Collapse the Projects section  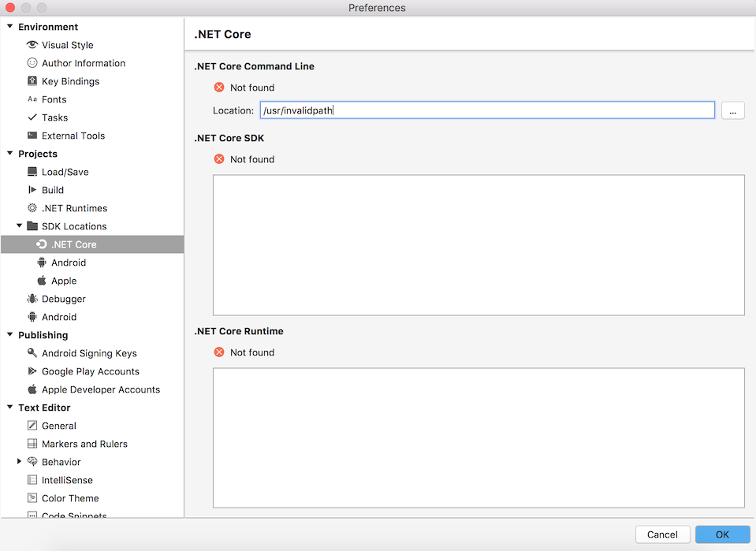pos(9,153)
